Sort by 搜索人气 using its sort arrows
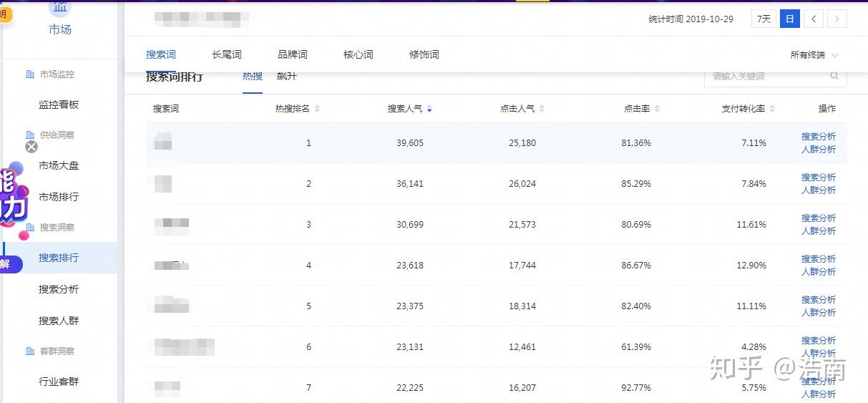Viewport: 868px width, 403px height. point(429,109)
